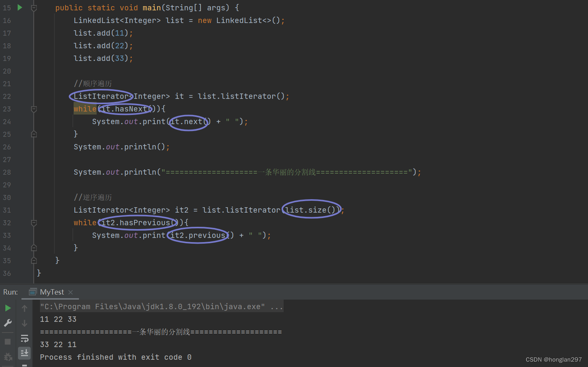Toggle scroll to end of console
This screenshot has height=367, width=588.
(x=25, y=353)
